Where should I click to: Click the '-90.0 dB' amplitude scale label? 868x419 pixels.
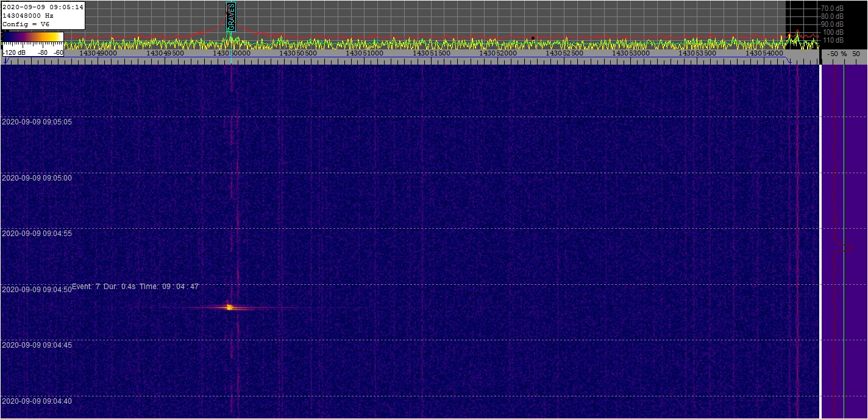[x=832, y=24]
